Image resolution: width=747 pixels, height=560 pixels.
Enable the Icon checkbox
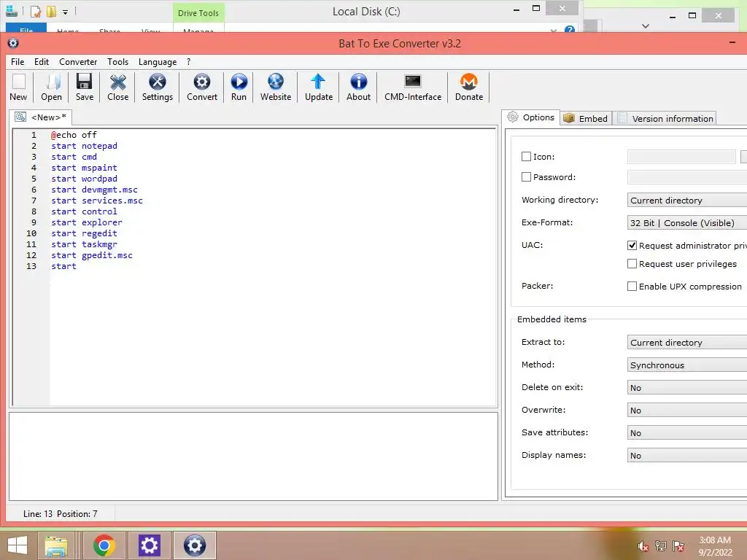point(526,156)
